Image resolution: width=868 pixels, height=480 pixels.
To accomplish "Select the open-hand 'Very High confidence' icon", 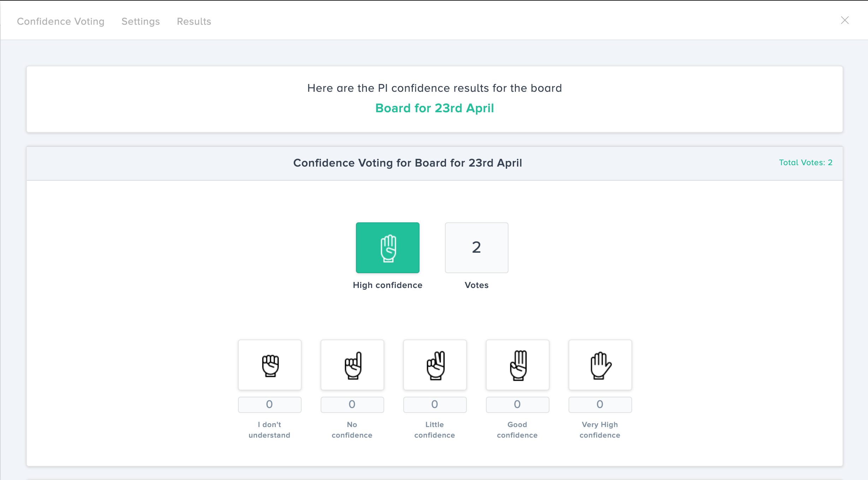I will click(600, 365).
